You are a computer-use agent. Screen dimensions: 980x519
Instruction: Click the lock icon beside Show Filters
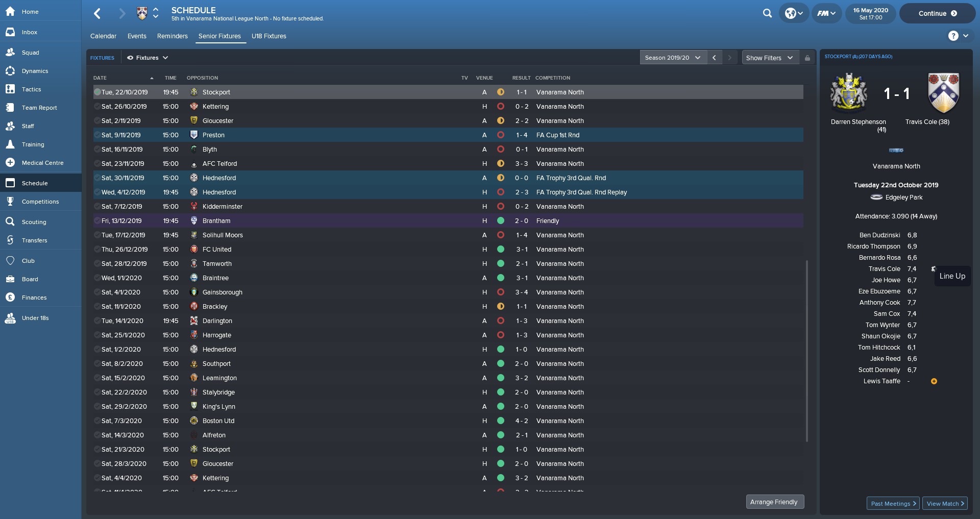click(807, 58)
